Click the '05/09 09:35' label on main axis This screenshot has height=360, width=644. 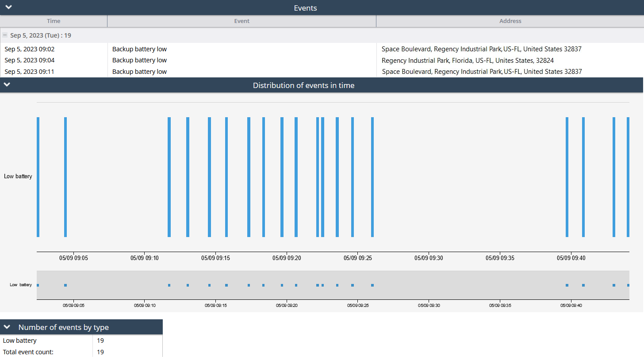(x=500, y=258)
